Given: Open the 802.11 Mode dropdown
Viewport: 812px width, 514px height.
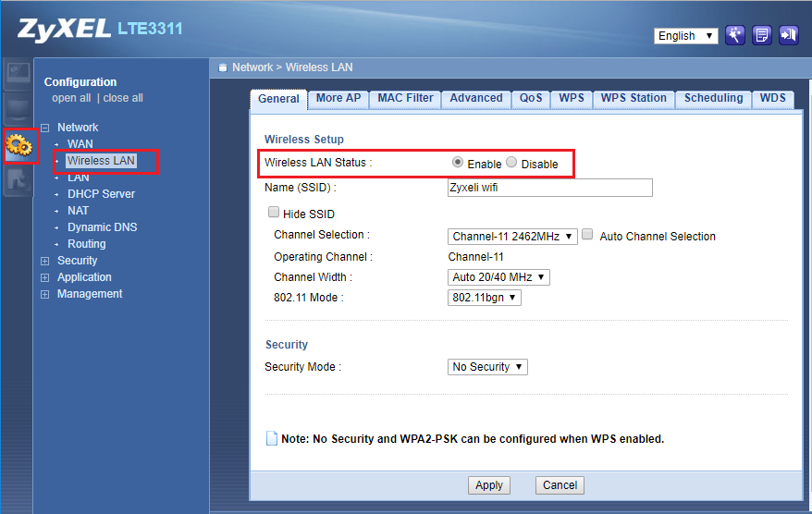Looking at the screenshot, I should [x=484, y=298].
